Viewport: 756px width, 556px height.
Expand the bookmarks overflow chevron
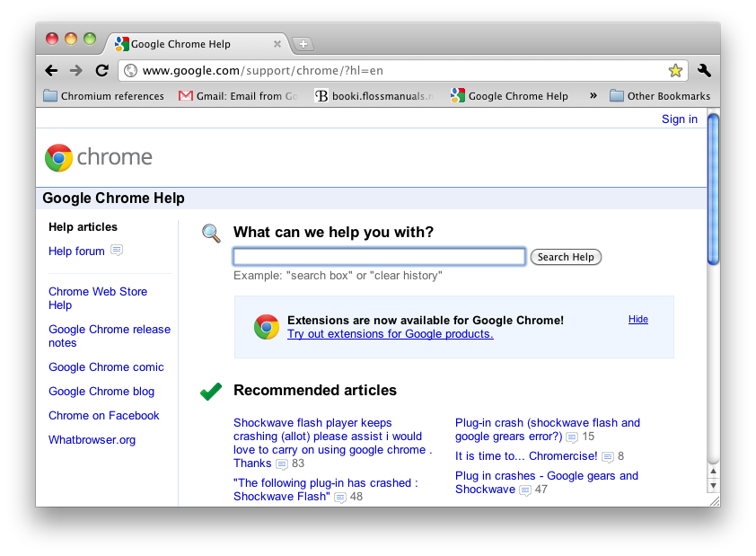click(x=593, y=95)
